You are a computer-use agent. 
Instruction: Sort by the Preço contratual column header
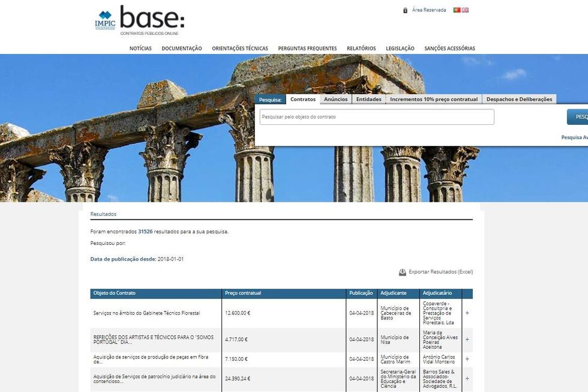(x=243, y=293)
